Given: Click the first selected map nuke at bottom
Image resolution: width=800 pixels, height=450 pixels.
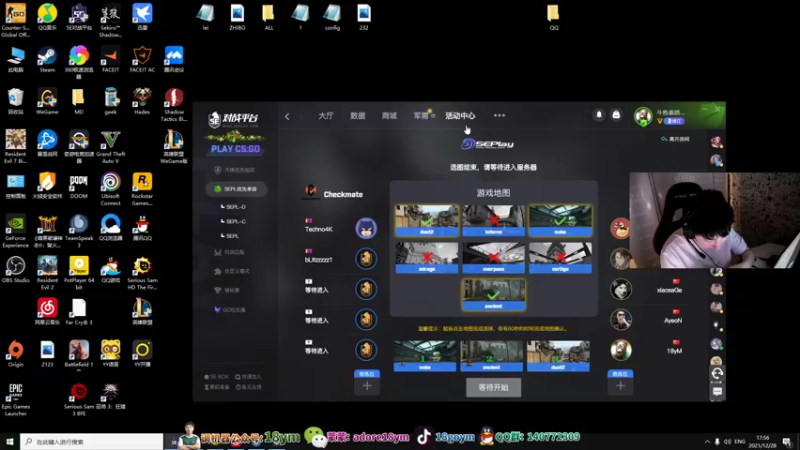Looking at the screenshot, I should (x=425, y=356).
